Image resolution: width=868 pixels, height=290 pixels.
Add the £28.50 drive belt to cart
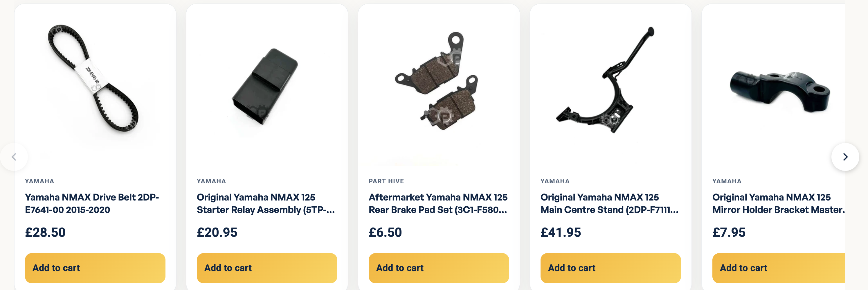tap(95, 268)
